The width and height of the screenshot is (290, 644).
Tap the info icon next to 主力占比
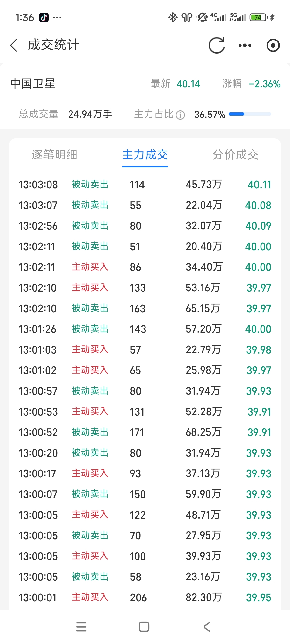pyautogui.click(x=180, y=115)
